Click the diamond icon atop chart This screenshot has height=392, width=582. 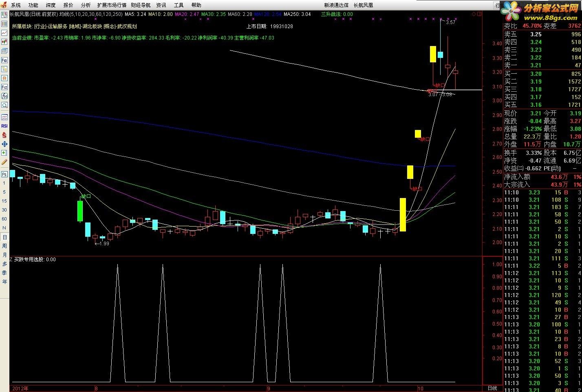[474, 14]
